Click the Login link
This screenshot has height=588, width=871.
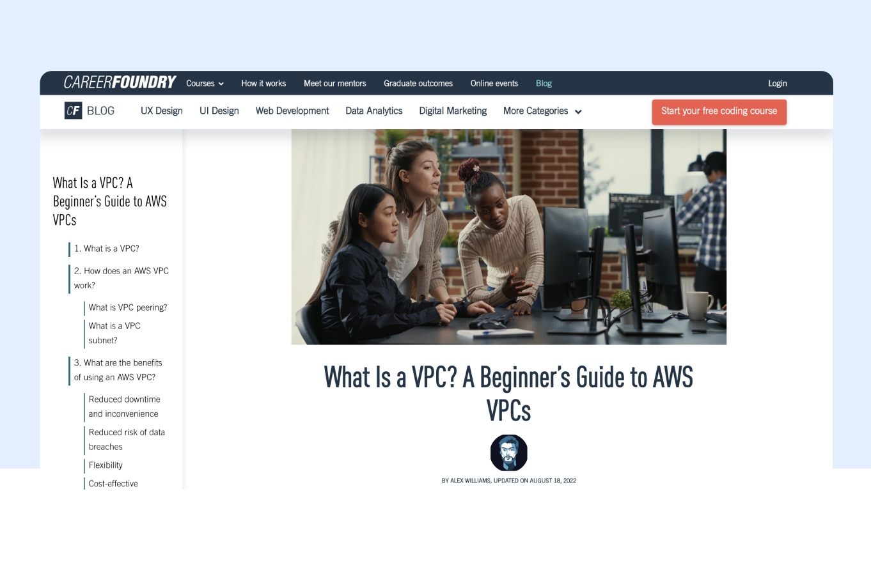[777, 83]
